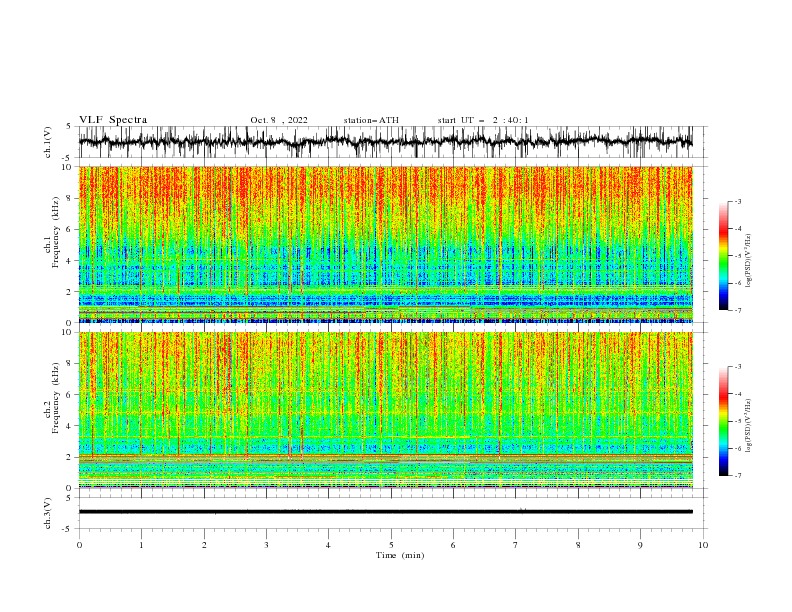Screen dimensions: 792x612
Task: Click the ch.2 spectrogram color bar
Action: click(x=723, y=421)
